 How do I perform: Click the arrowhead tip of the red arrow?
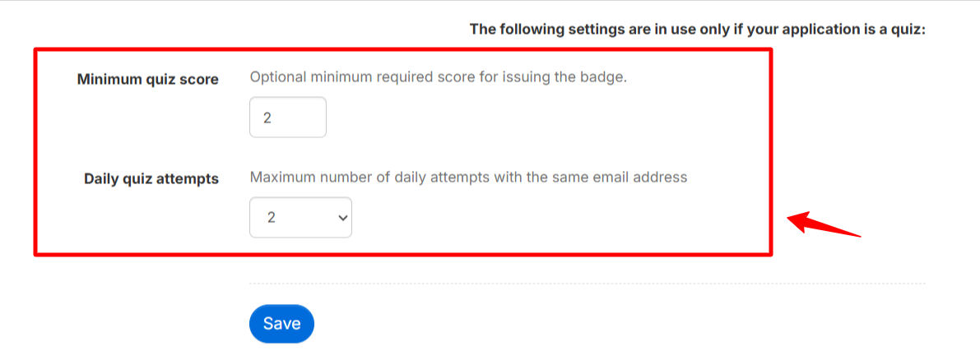[x=791, y=218]
